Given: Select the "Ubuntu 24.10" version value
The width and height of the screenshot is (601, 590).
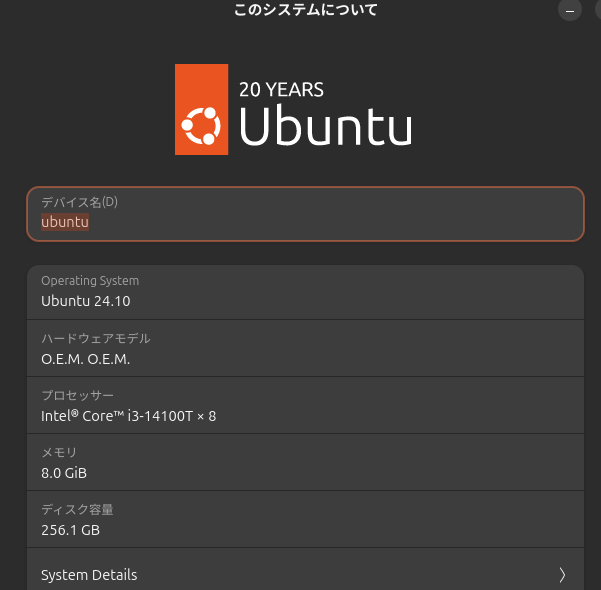Looking at the screenshot, I should 86,301.
